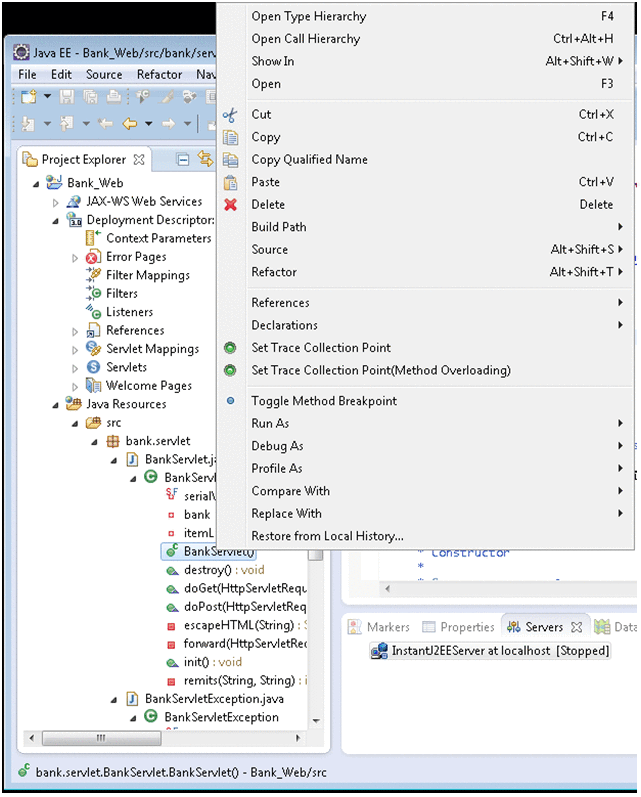The height and width of the screenshot is (797, 641).
Task: Click the blue Toggle Method Breakpoint dot icon
Action: pos(230,401)
